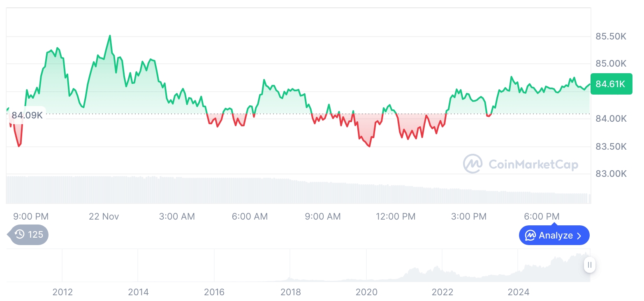Open the 125 events history badge
Viewport: 644px width, 301px height.
[30, 235]
